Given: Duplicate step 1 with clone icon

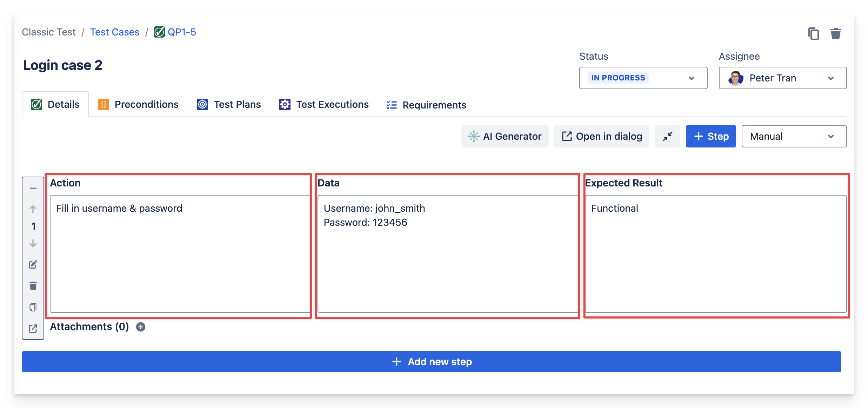Looking at the screenshot, I should click(33, 307).
